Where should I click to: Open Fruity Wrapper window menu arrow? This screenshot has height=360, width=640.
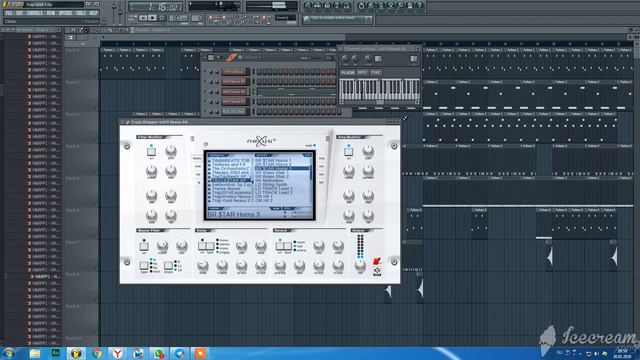point(122,122)
